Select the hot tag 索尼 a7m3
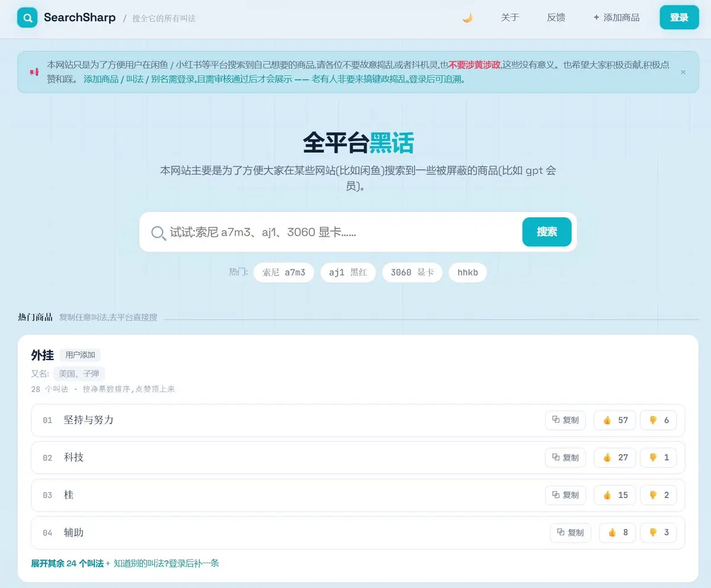The image size is (711, 588). coord(284,272)
